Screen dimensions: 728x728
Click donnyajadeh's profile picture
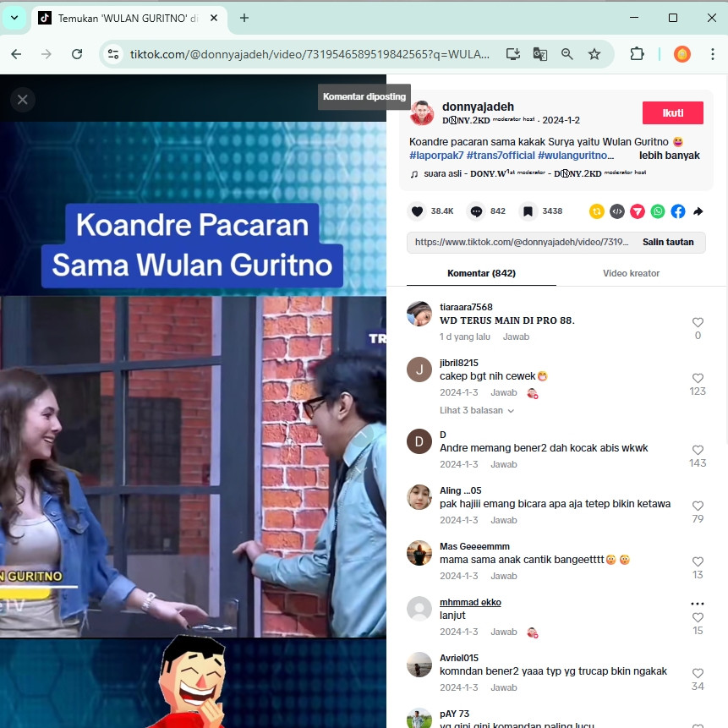pyautogui.click(x=422, y=112)
